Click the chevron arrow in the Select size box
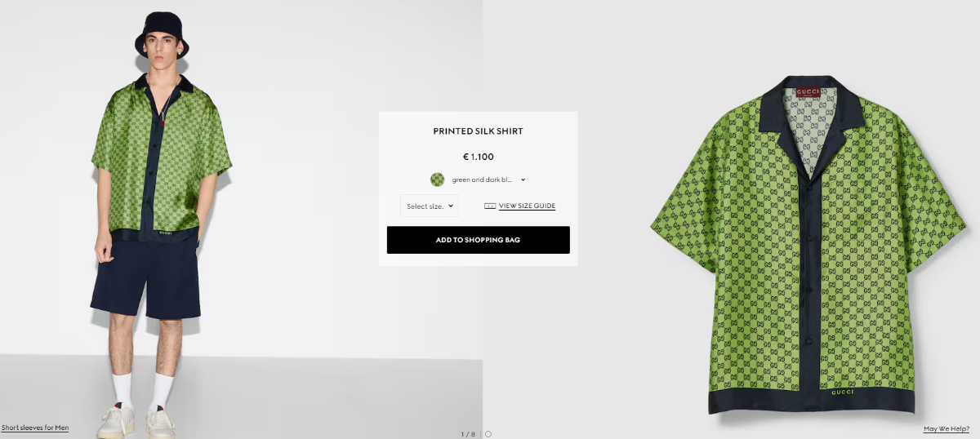This screenshot has width=980, height=439. 451,206
